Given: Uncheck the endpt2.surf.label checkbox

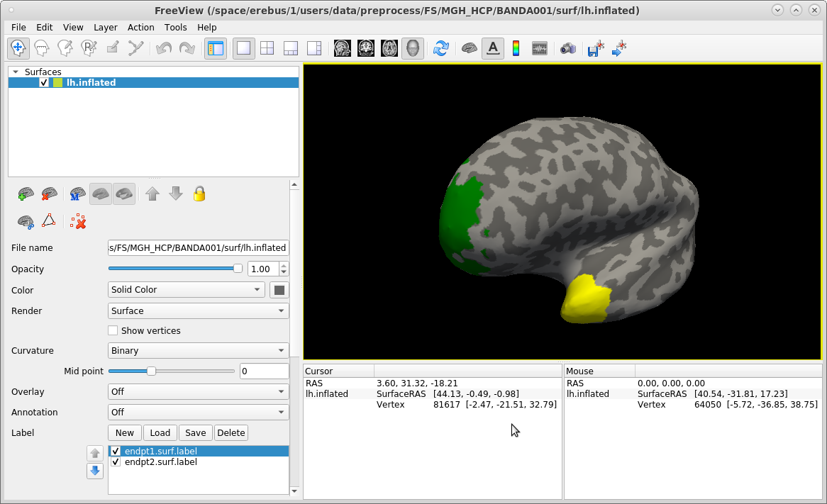Looking at the screenshot, I should pos(116,462).
